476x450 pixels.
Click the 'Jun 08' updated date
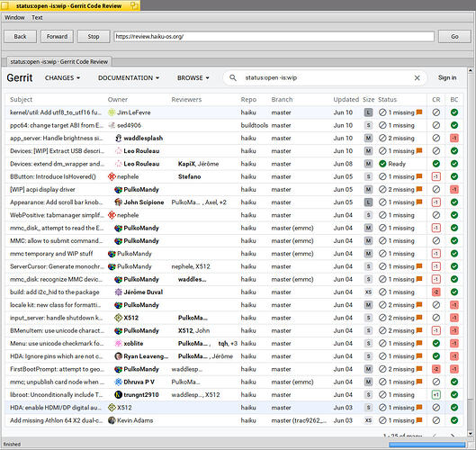tap(343, 164)
